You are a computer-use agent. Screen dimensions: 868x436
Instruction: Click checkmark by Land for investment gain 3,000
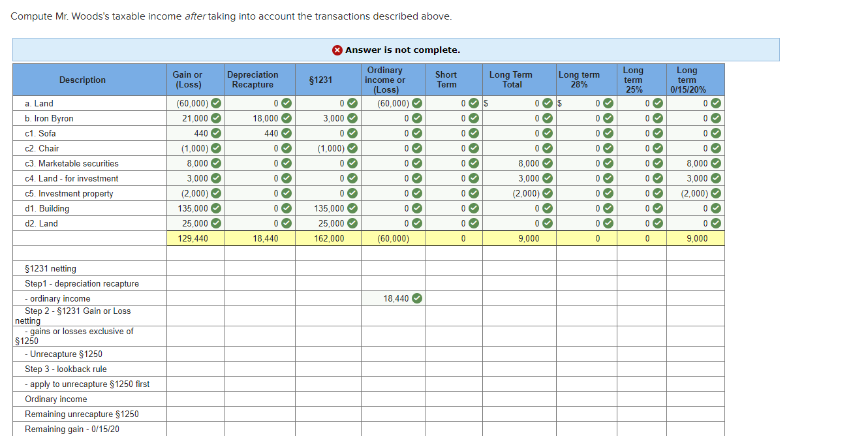216,178
